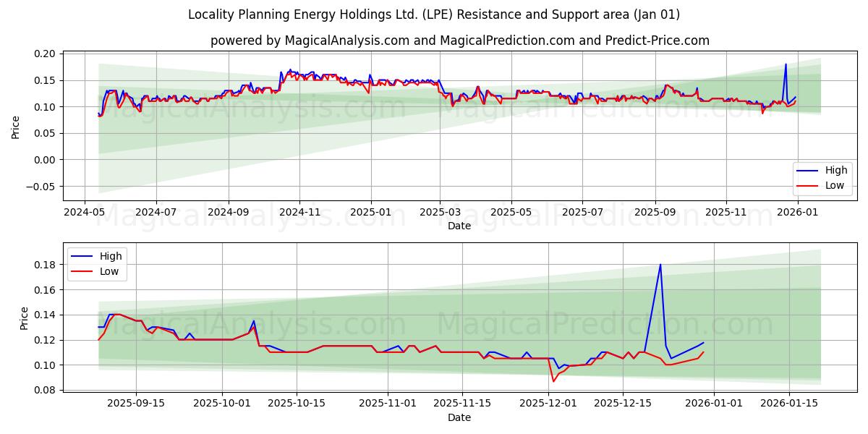Click the bottom chart x-axis label '2026-01-15'

(789, 404)
